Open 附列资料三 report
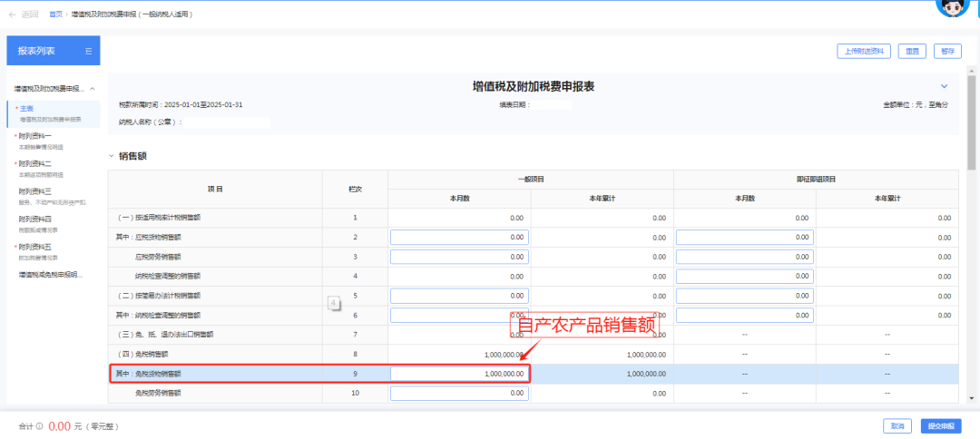The image size is (980, 439). tap(35, 191)
